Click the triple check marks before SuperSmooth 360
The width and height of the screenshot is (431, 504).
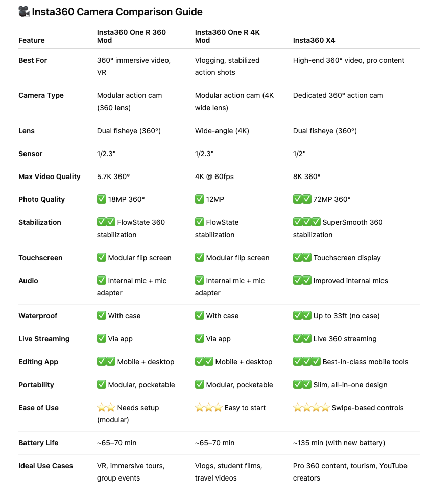click(x=307, y=222)
